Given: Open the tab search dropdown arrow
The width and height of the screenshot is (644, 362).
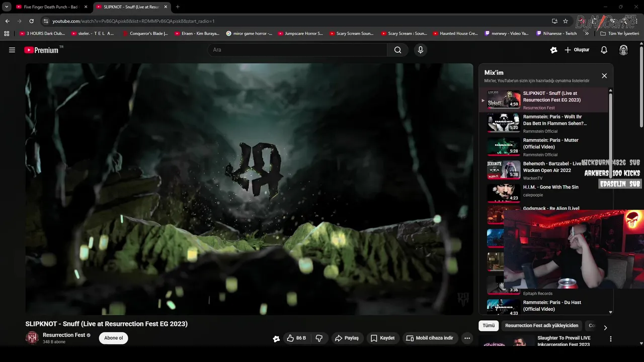Looking at the screenshot, I should [7, 7].
